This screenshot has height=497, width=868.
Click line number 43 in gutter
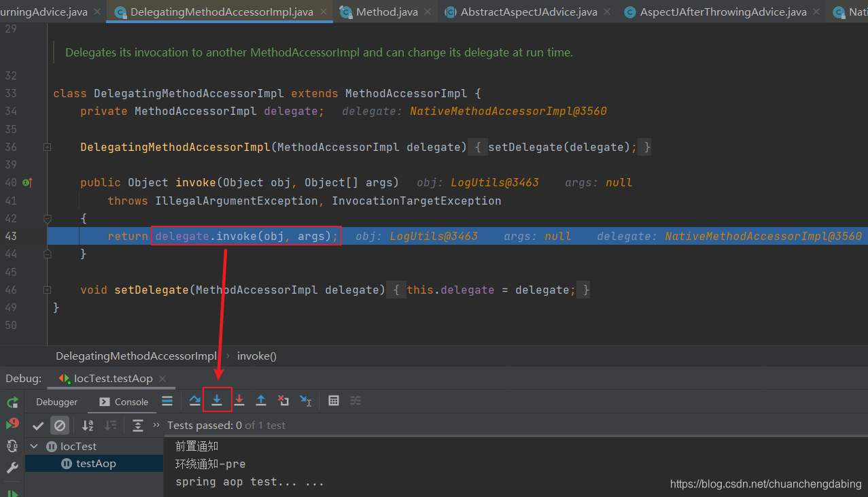point(10,236)
